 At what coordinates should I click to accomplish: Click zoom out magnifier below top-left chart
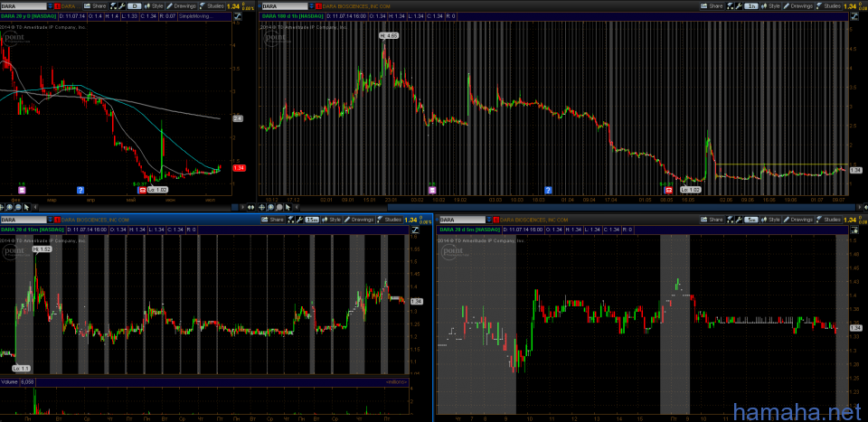(18, 208)
